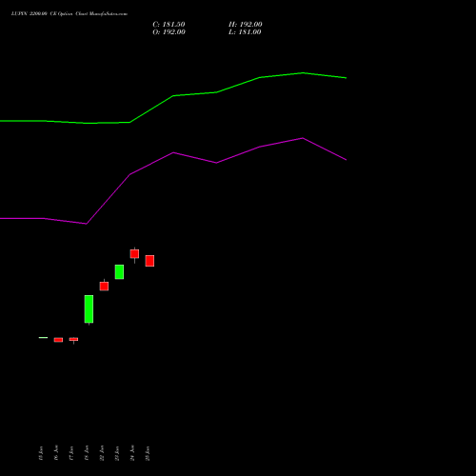The height and width of the screenshot is (476, 476).
Task: Click the 17 Jun date axis label
Action: click(71, 453)
